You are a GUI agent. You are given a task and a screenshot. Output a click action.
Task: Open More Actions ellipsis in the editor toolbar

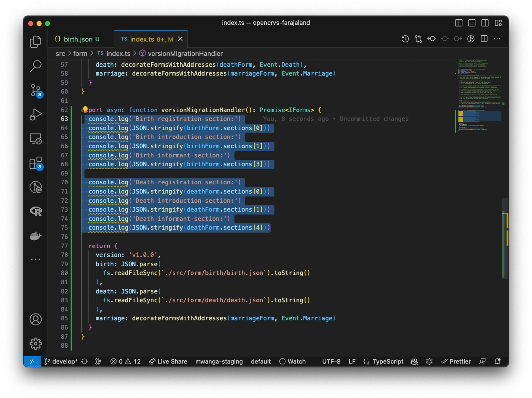click(x=497, y=39)
